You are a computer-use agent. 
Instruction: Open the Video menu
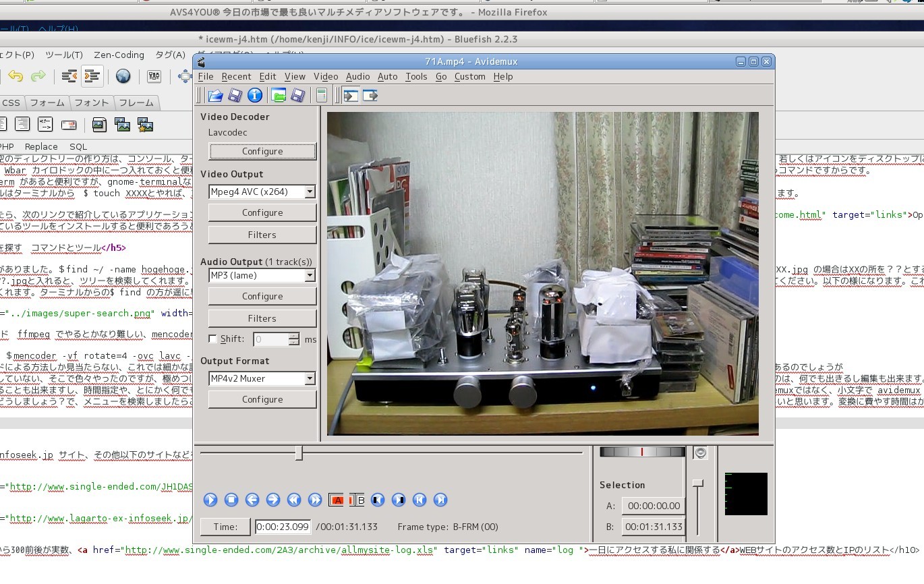click(x=326, y=76)
